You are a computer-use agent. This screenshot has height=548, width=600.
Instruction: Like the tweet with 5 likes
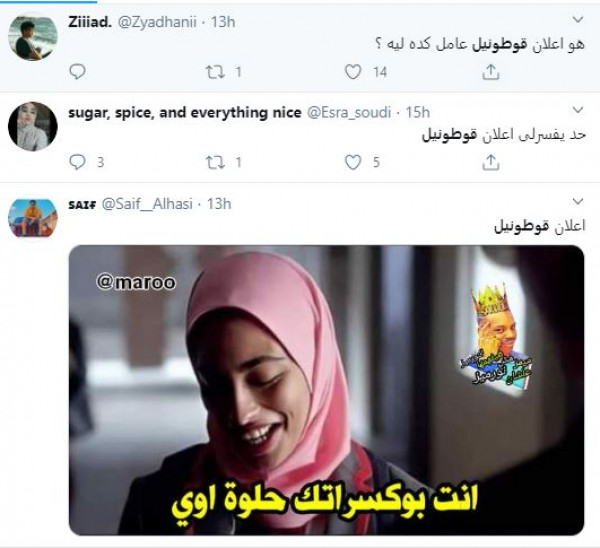353,162
